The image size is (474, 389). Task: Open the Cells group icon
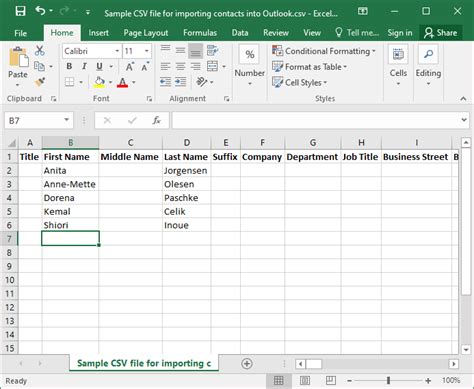coord(398,54)
